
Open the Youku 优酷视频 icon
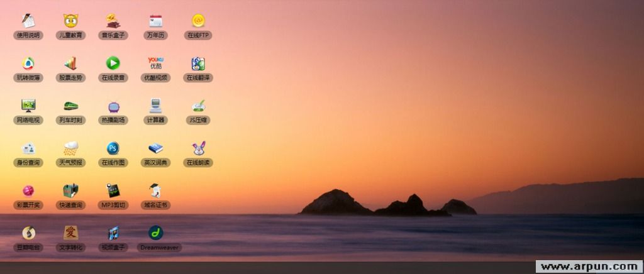[x=155, y=63]
